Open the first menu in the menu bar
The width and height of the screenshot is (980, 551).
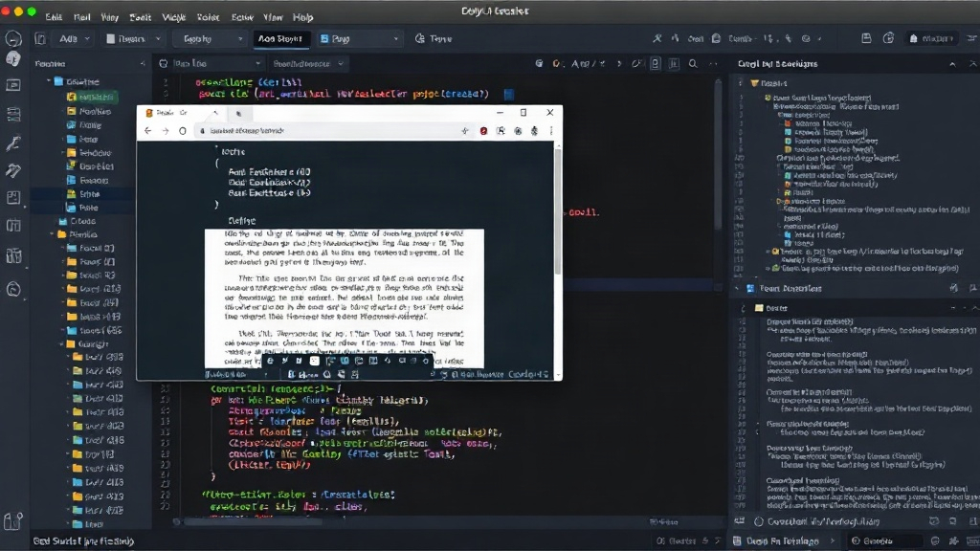[54, 17]
